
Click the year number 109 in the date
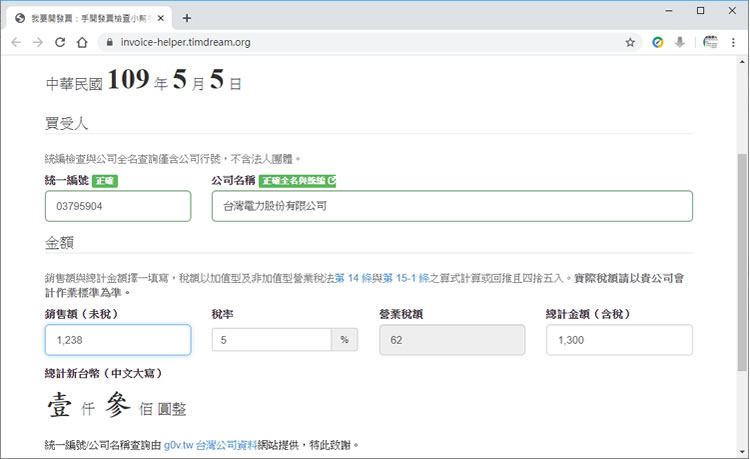128,79
